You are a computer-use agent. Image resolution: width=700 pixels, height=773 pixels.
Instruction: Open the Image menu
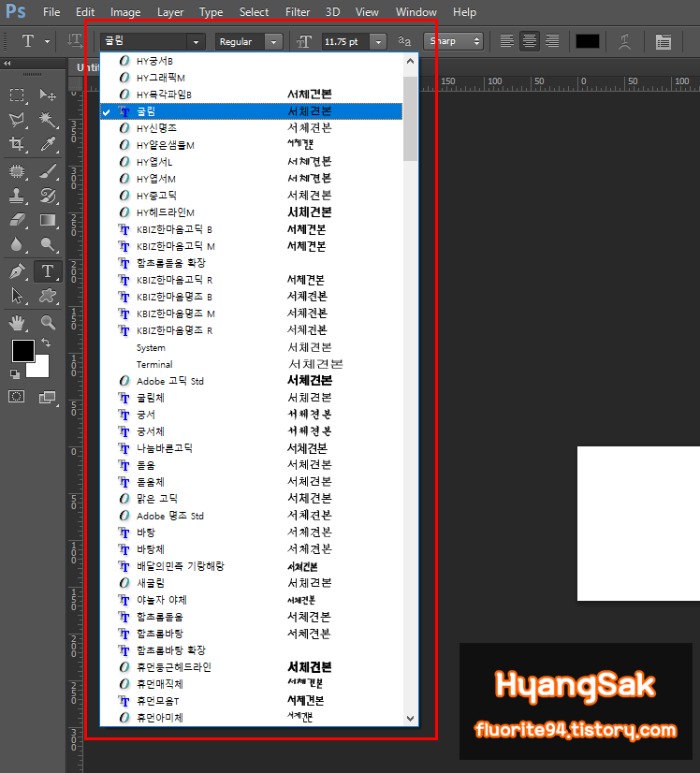pos(125,12)
